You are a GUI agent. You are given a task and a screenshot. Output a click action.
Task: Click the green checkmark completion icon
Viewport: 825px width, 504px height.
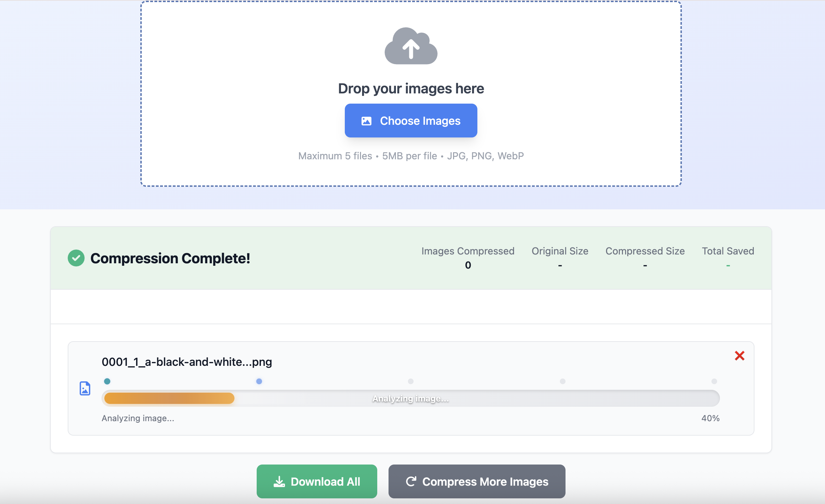coord(76,258)
